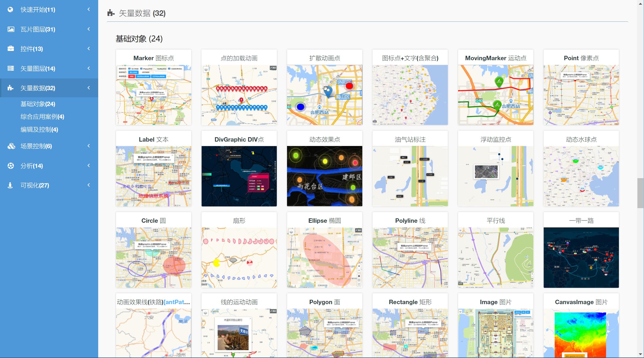The height and width of the screenshot is (358, 644).
Task: Click the street-view icon beside 可视化
Action: (10, 185)
